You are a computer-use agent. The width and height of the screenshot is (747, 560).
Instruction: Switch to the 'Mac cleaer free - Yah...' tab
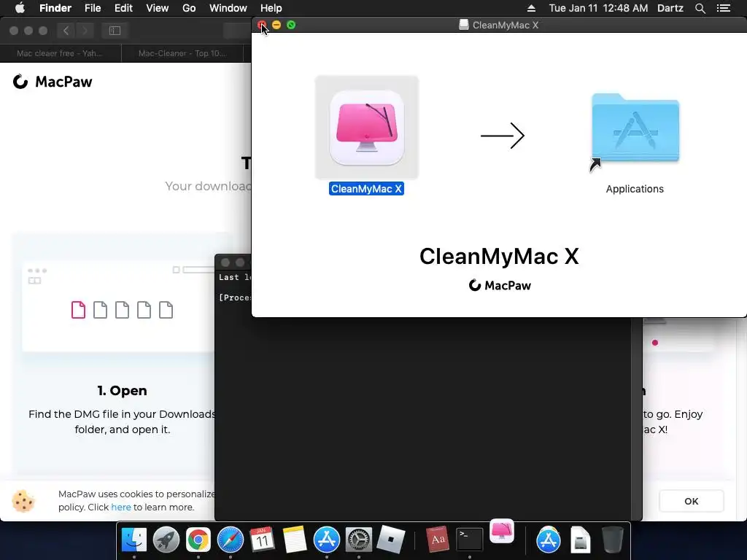pyautogui.click(x=61, y=53)
